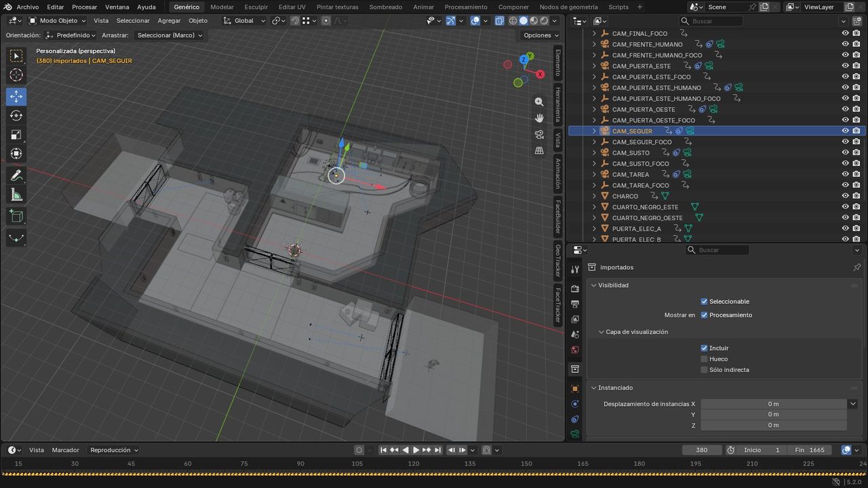Open the Object properties tab
Image resolution: width=868 pixels, height=488 pixels.
click(575, 389)
